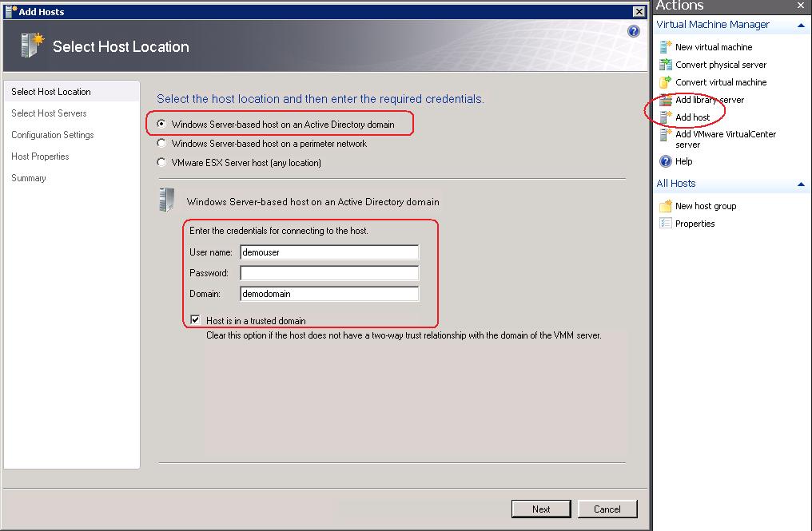The width and height of the screenshot is (812, 531).
Task: Click the Convert virtual machine icon
Action: pyautogui.click(x=666, y=82)
